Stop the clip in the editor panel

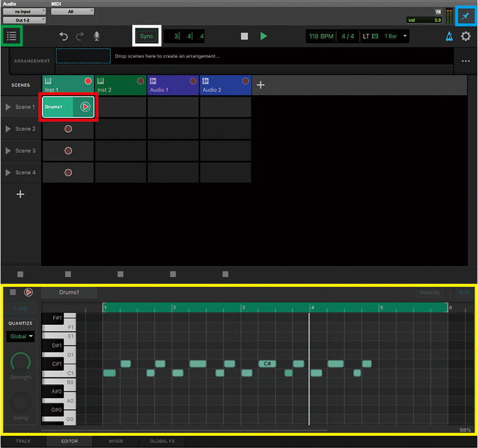click(x=13, y=292)
